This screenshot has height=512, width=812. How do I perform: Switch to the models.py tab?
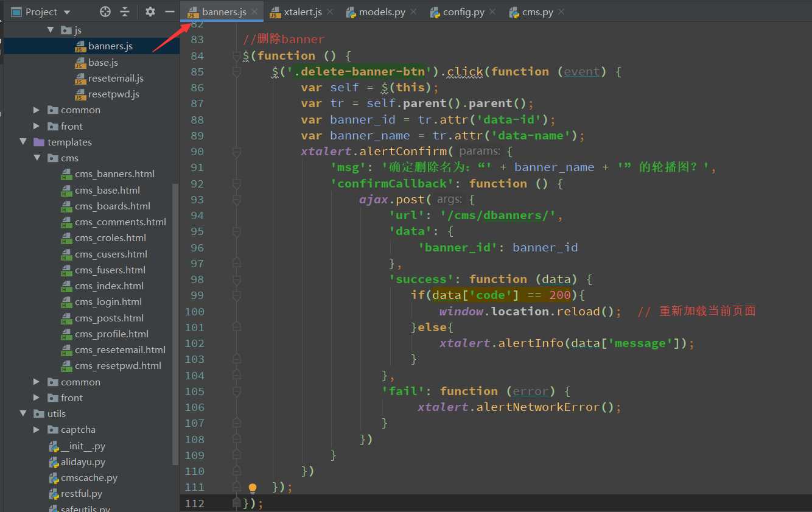click(382, 12)
